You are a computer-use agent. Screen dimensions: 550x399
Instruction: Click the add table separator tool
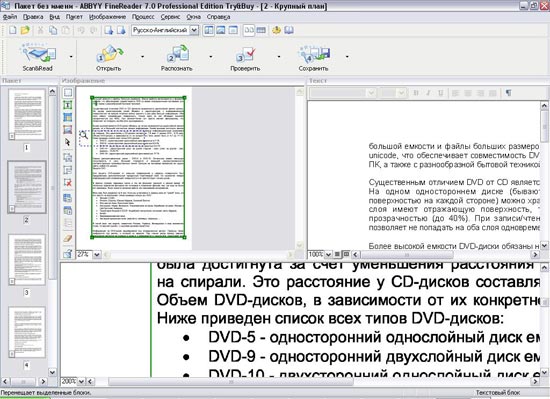(x=68, y=198)
